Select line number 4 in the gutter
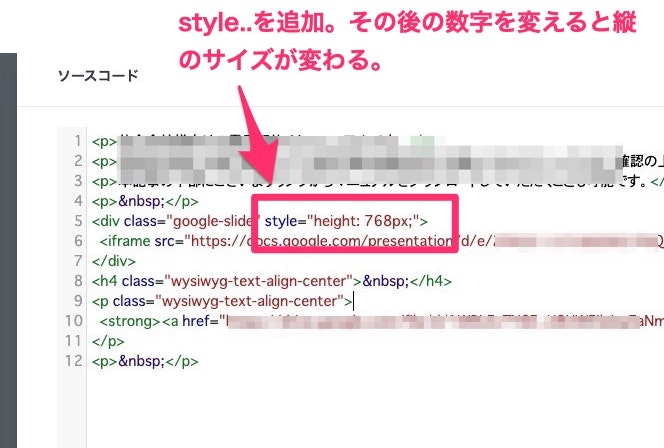Viewport: 664px width, 448px height. click(x=77, y=201)
